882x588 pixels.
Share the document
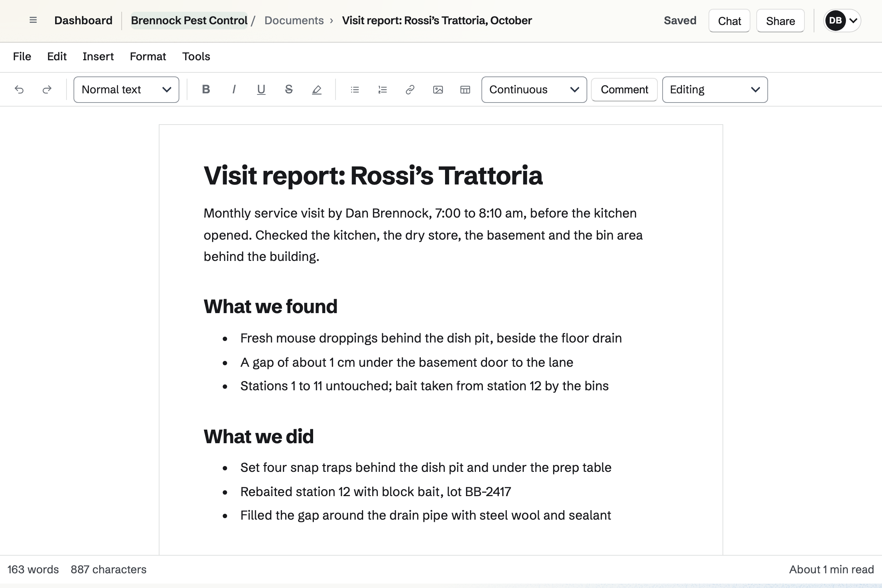point(780,21)
